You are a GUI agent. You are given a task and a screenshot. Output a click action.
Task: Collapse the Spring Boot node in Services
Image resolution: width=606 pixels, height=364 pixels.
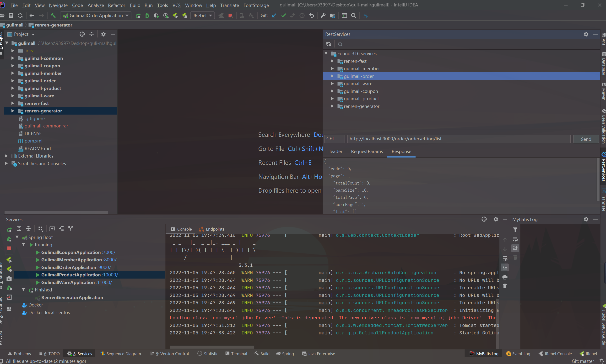tap(17, 237)
